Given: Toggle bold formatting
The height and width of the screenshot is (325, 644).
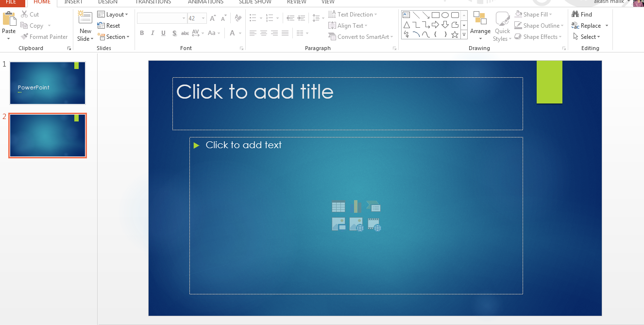Looking at the screenshot, I should click(142, 33).
